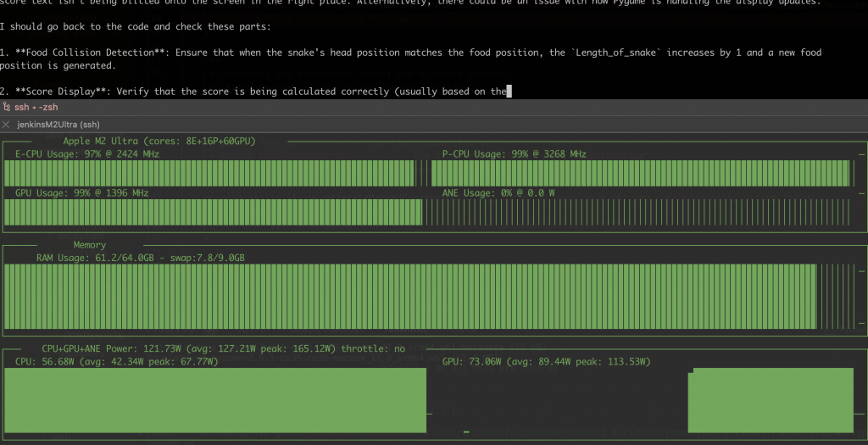Close the jenkinsM2Ultra (ssh) tab
Image resolution: width=868 pixels, height=445 pixels.
click(7, 124)
